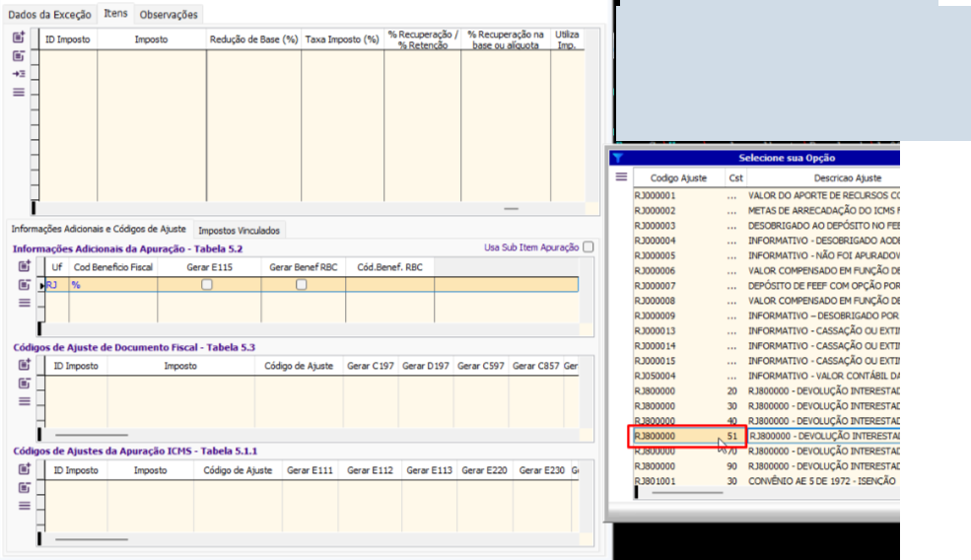The width and height of the screenshot is (971, 560).
Task: Open Tabela 5.2 grid options menu icon
Action: pos(24,303)
